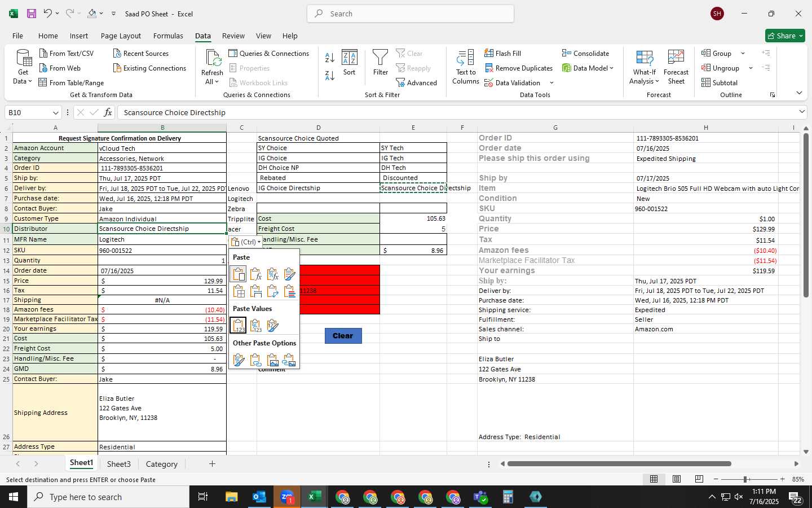Click Remove Duplicates
Screen dimensions: 812x508
(x=519, y=68)
